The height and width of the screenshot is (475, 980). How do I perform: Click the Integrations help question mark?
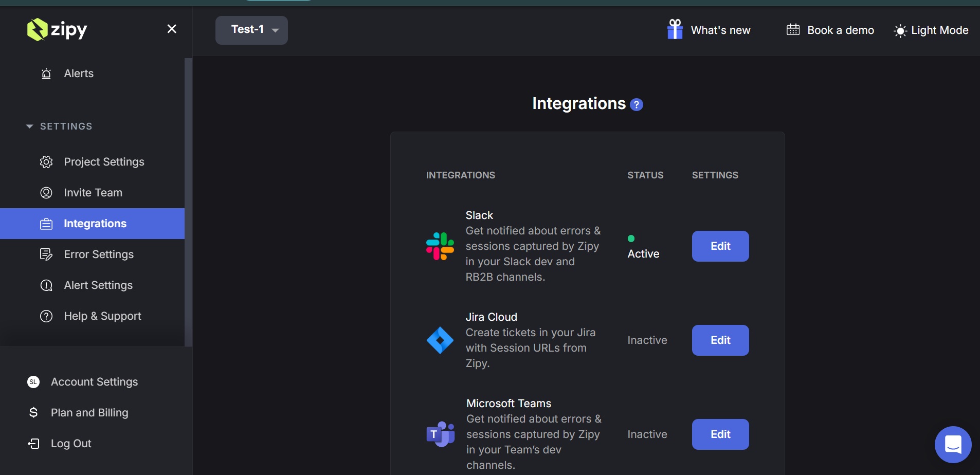coord(637,105)
